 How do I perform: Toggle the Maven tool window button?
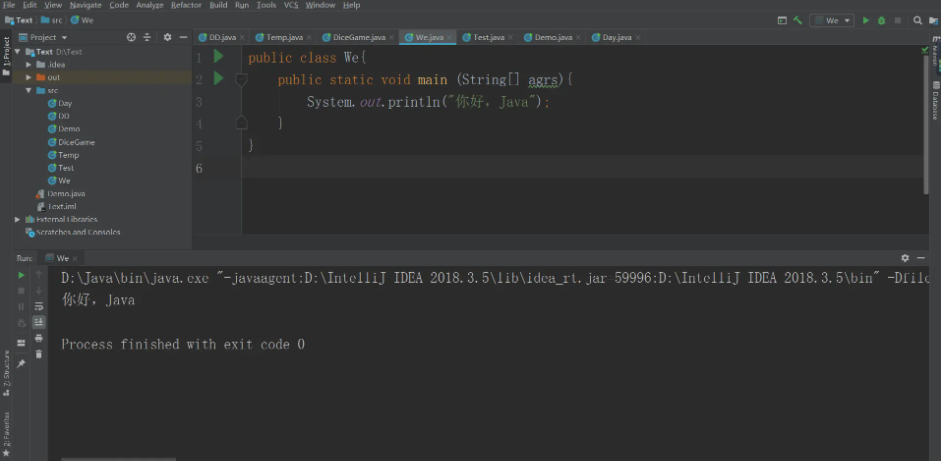[x=935, y=52]
